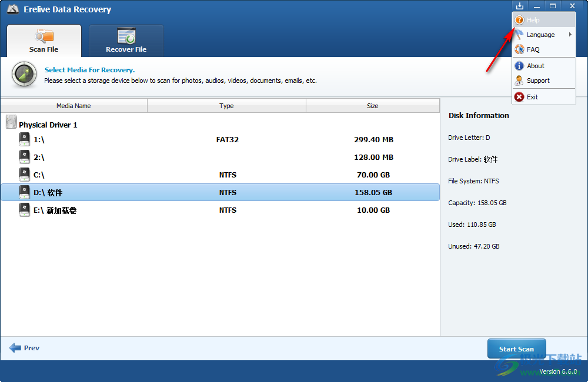Viewport: 588px width, 382px height.
Task: Click the Unused: 47.20 GB text
Action: [x=474, y=246]
